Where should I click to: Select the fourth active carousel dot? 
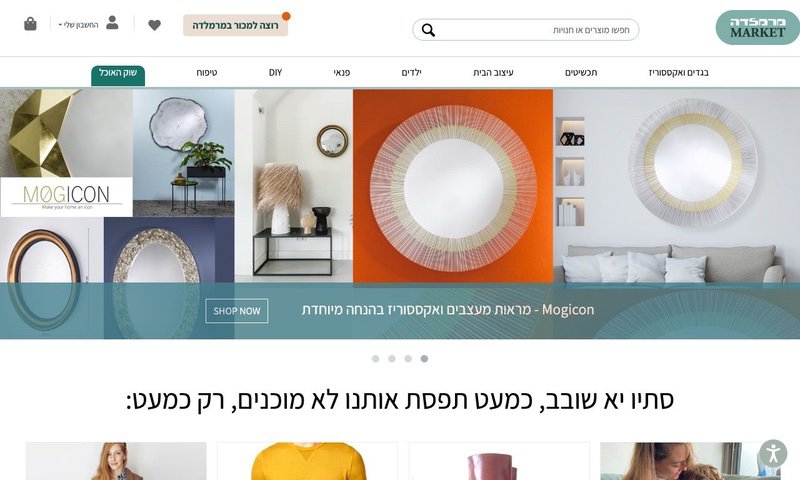coord(424,359)
